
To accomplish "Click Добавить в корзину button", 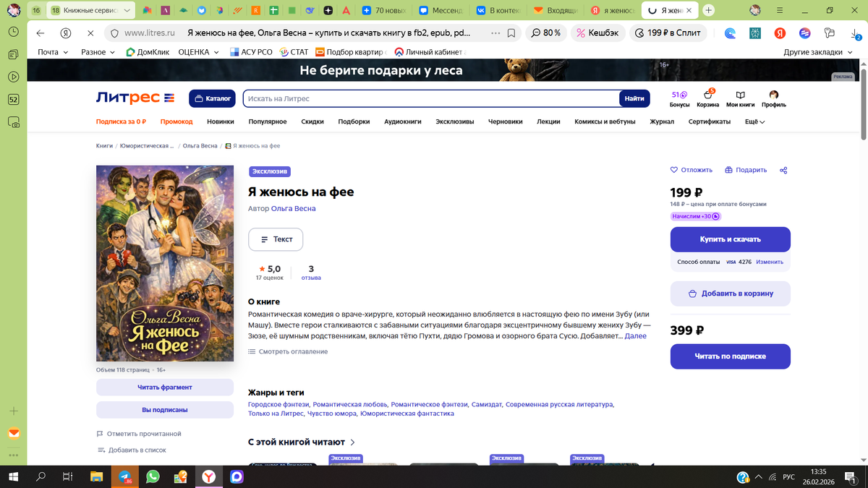I will (731, 294).
